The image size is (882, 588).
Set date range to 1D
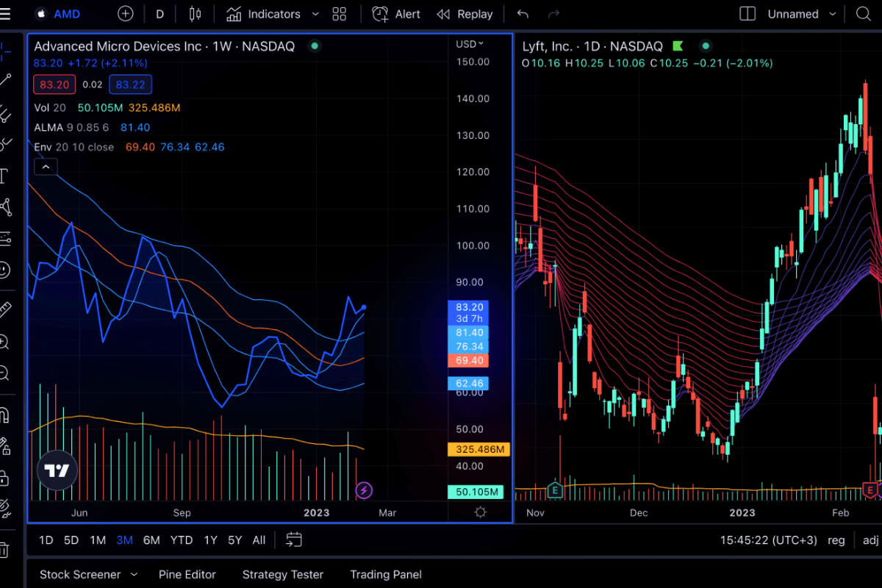point(46,540)
